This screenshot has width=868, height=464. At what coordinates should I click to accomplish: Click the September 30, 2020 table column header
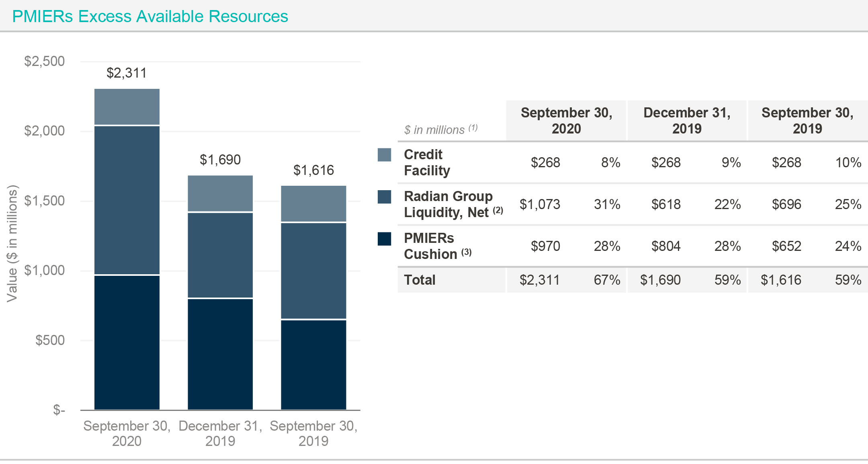[x=566, y=120]
